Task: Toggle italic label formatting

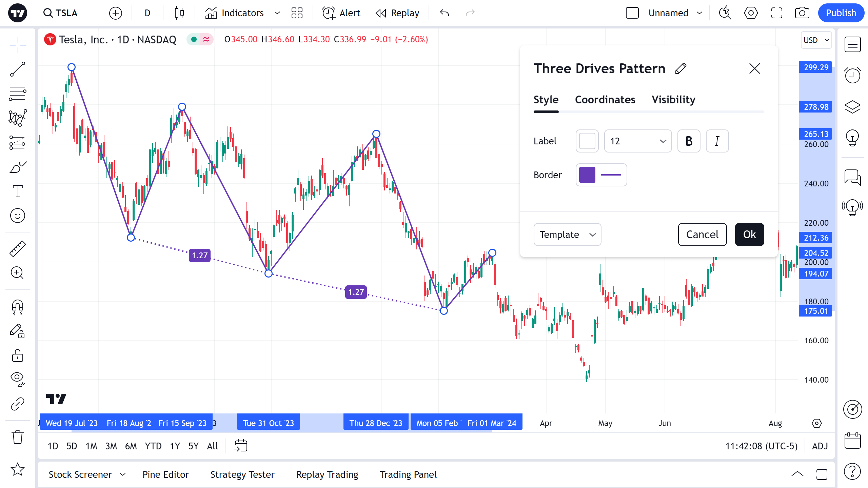Action: click(717, 141)
